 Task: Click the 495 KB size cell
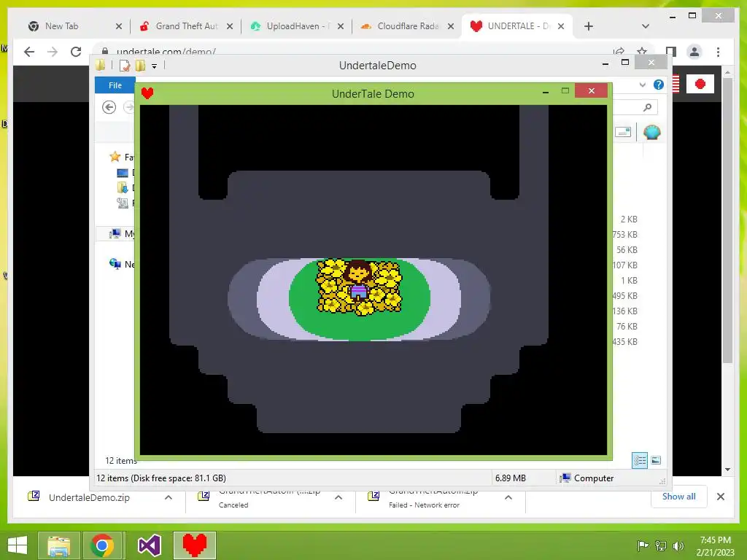pyautogui.click(x=624, y=296)
